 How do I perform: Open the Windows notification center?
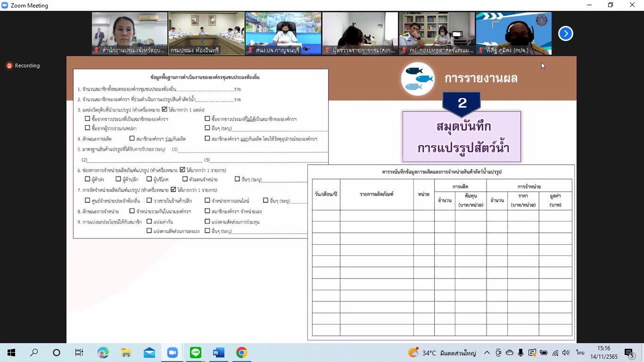coord(628,353)
